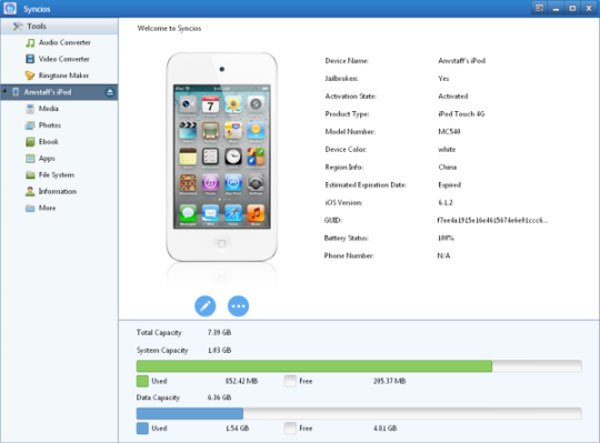The image size is (600, 443).
Task: Click Free swatch under System Capacity
Action: click(x=290, y=381)
